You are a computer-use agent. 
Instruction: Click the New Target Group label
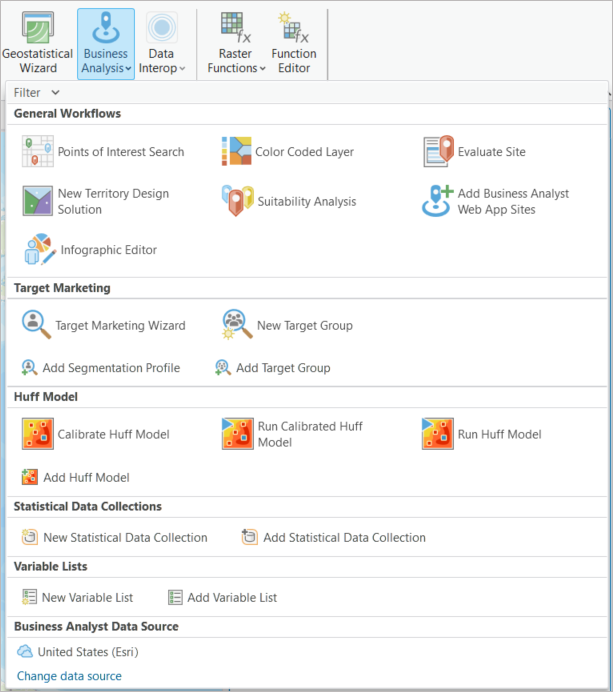pos(305,325)
